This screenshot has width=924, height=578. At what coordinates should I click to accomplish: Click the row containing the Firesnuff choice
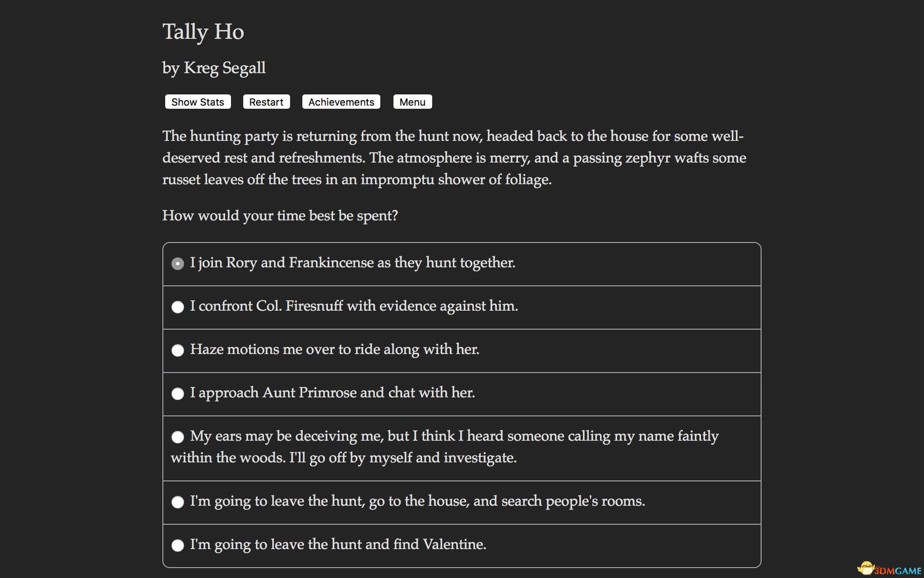461,307
